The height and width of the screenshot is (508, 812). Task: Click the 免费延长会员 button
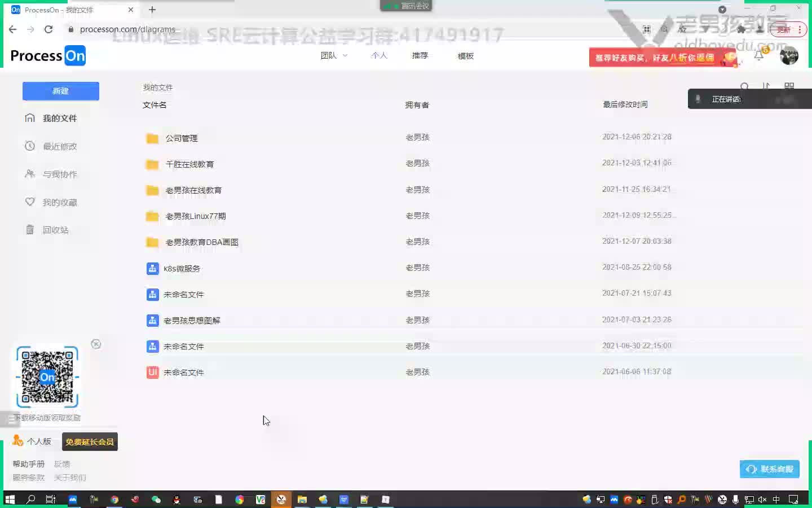pyautogui.click(x=90, y=441)
